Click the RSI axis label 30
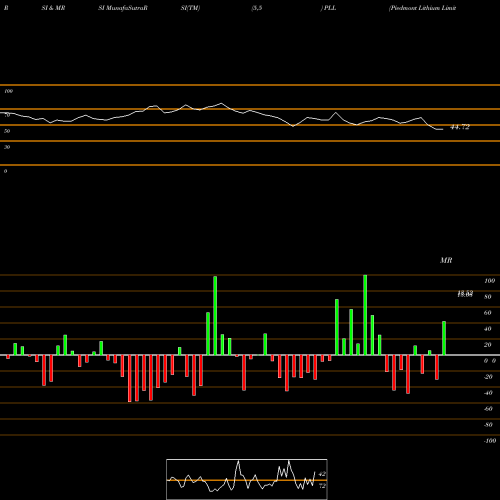500x500 pixels. tap(7, 147)
